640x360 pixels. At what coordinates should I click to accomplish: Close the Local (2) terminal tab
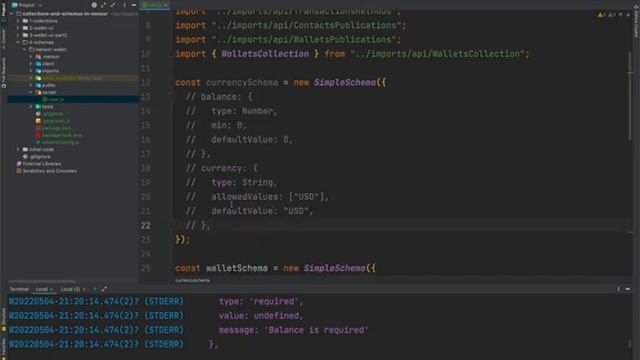pos(84,289)
